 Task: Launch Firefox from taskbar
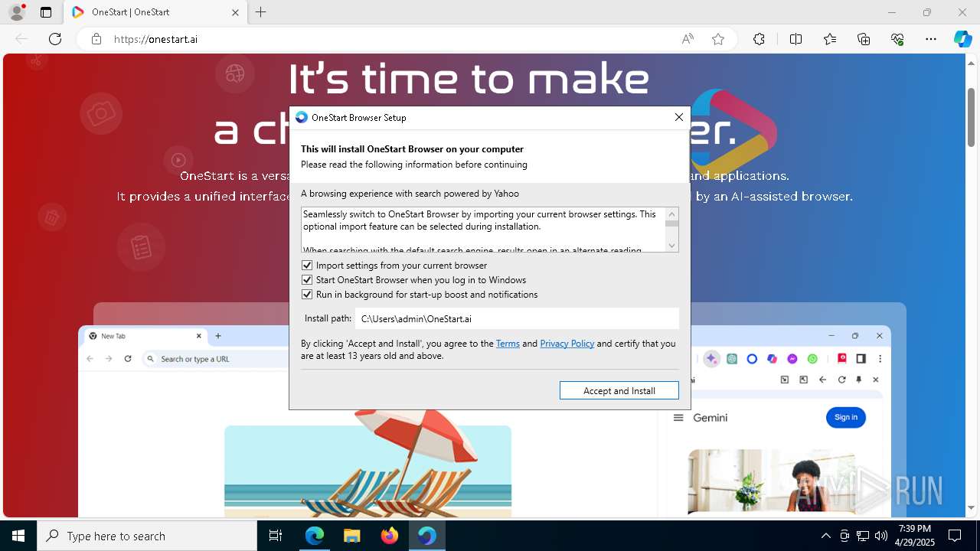pos(389,536)
